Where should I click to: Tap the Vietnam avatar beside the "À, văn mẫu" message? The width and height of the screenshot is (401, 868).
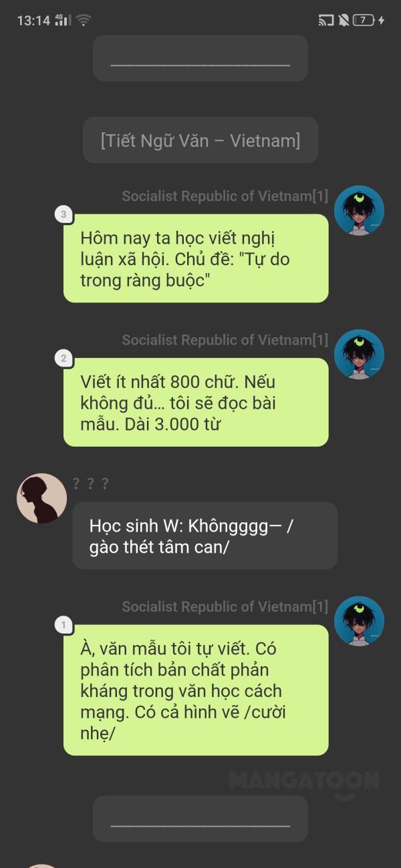(x=359, y=621)
